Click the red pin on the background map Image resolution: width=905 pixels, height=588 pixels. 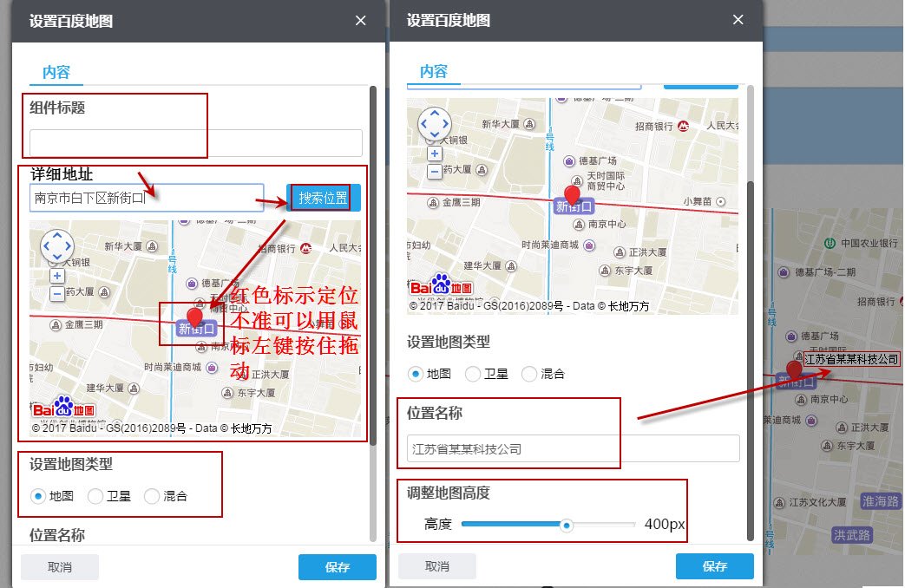click(x=795, y=369)
